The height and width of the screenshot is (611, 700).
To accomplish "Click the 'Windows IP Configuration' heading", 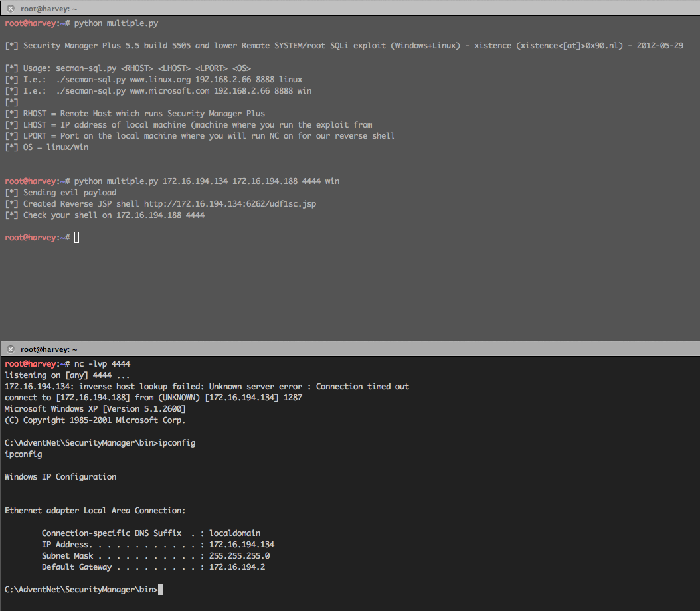I will pyautogui.click(x=60, y=477).
